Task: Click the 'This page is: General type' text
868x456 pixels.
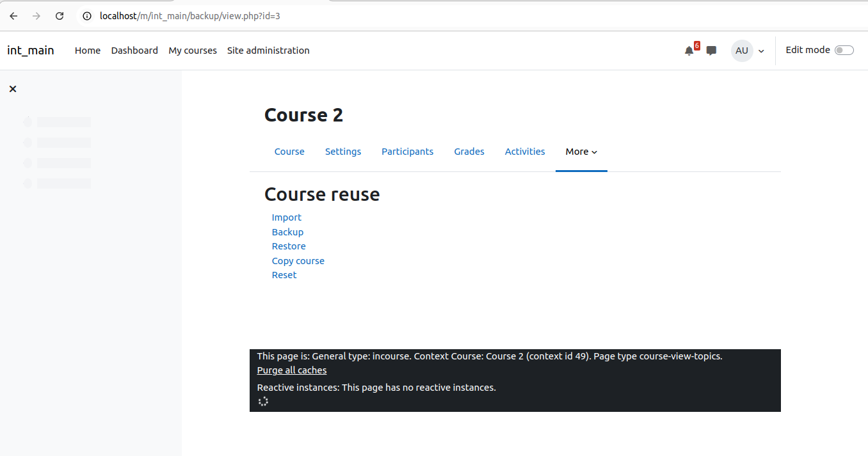Action: pyautogui.click(x=490, y=356)
